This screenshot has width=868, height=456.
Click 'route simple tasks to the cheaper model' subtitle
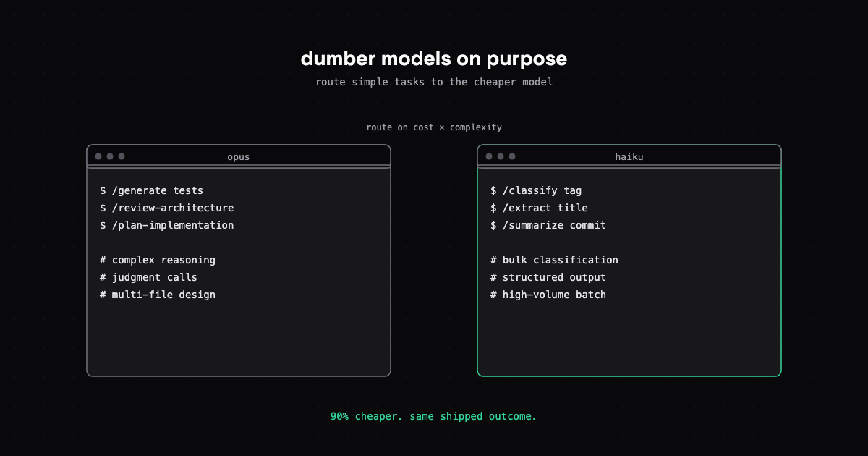point(434,82)
